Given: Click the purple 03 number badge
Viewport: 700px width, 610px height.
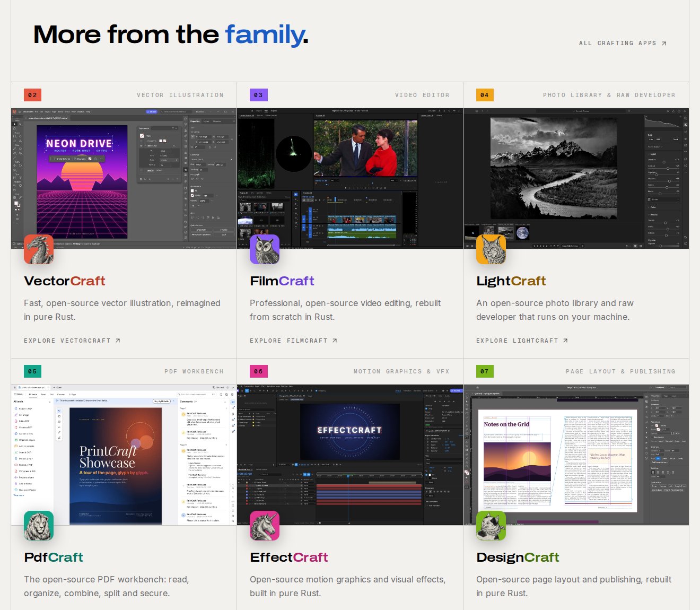Looking at the screenshot, I should pos(258,95).
